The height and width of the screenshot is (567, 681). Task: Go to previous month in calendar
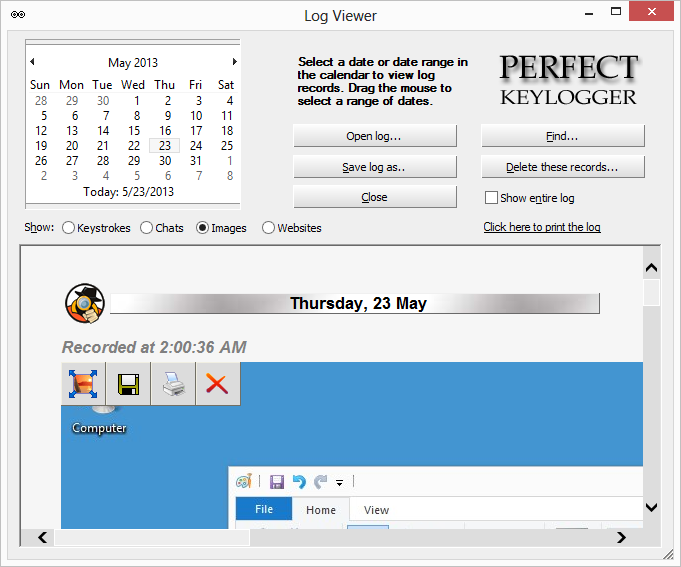[x=32, y=62]
